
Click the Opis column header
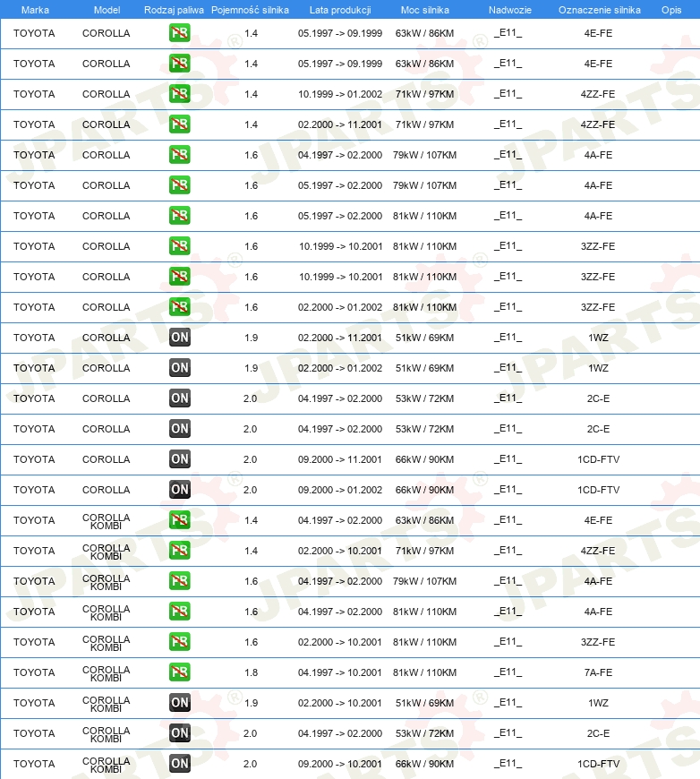click(671, 10)
